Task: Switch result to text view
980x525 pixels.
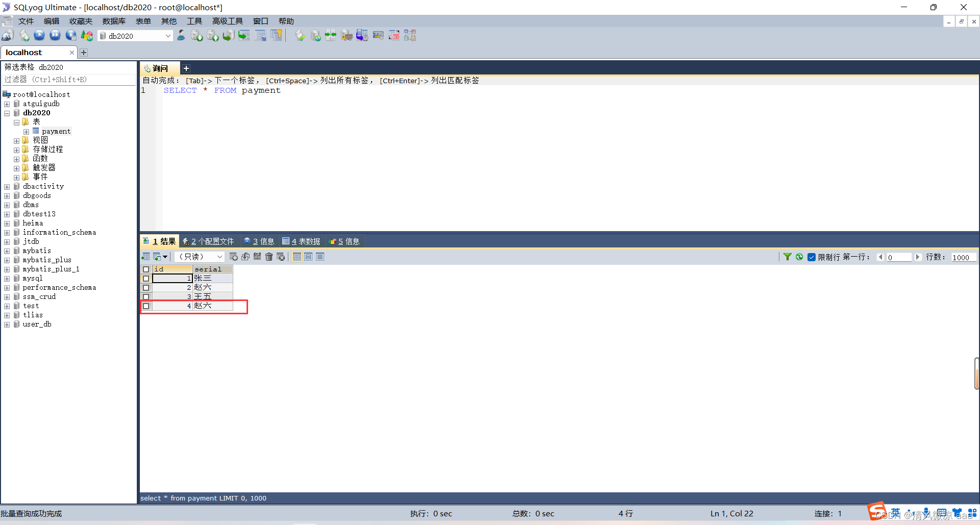Action: pos(320,257)
